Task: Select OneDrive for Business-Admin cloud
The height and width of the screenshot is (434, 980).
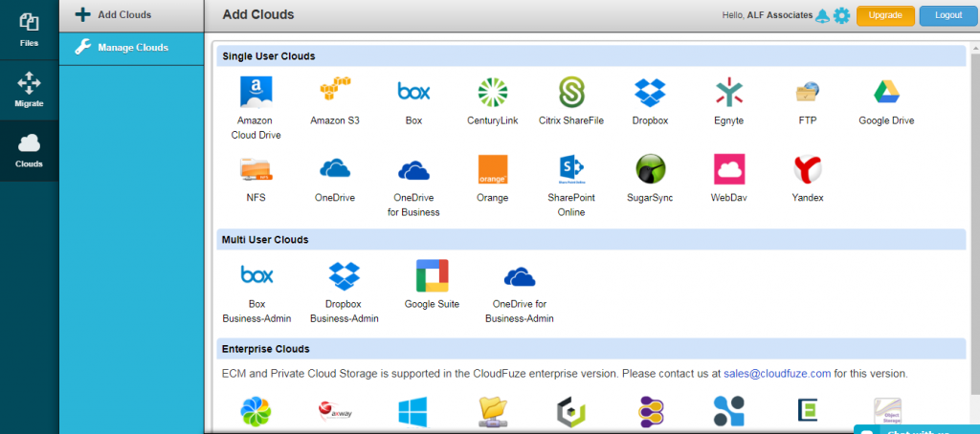Action: 520,276
